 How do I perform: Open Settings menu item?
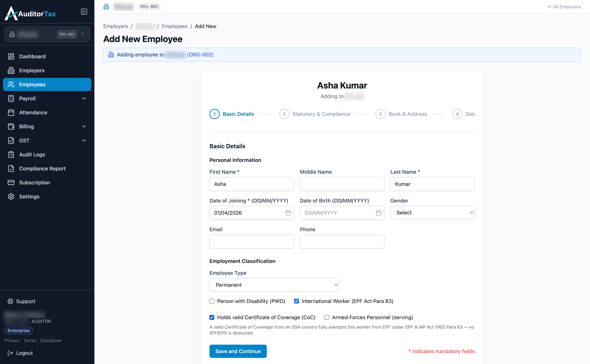tap(47, 196)
